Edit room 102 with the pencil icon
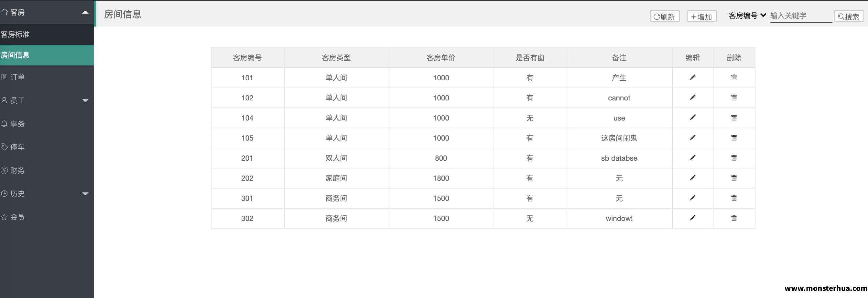 point(692,97)
